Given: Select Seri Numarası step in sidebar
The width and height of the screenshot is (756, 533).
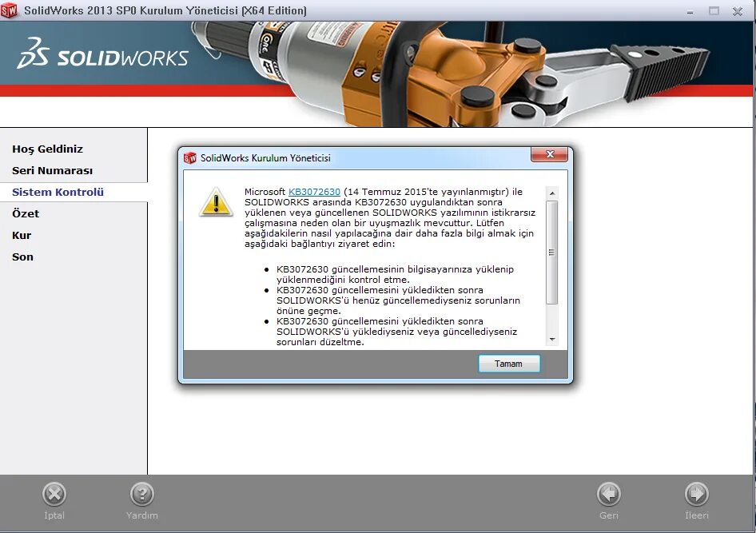Looking at the screenshot, I should (52, 170).
